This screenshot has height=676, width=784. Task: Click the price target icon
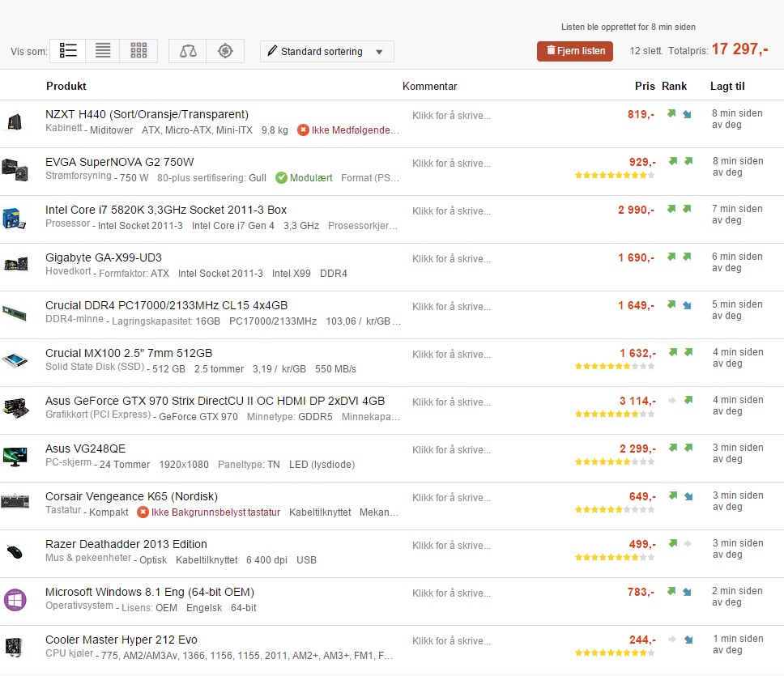225,51
